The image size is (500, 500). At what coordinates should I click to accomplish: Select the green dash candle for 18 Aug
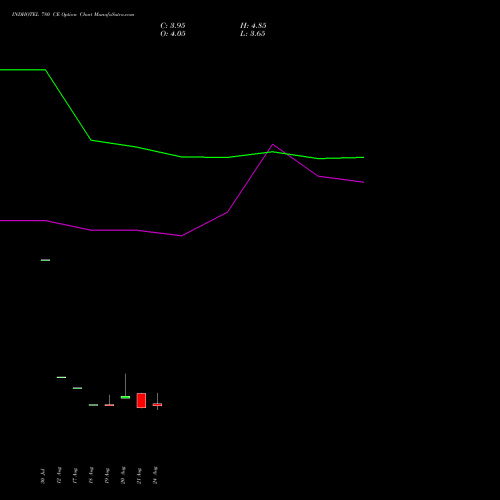pyautogui.click(x=93, y=405)
